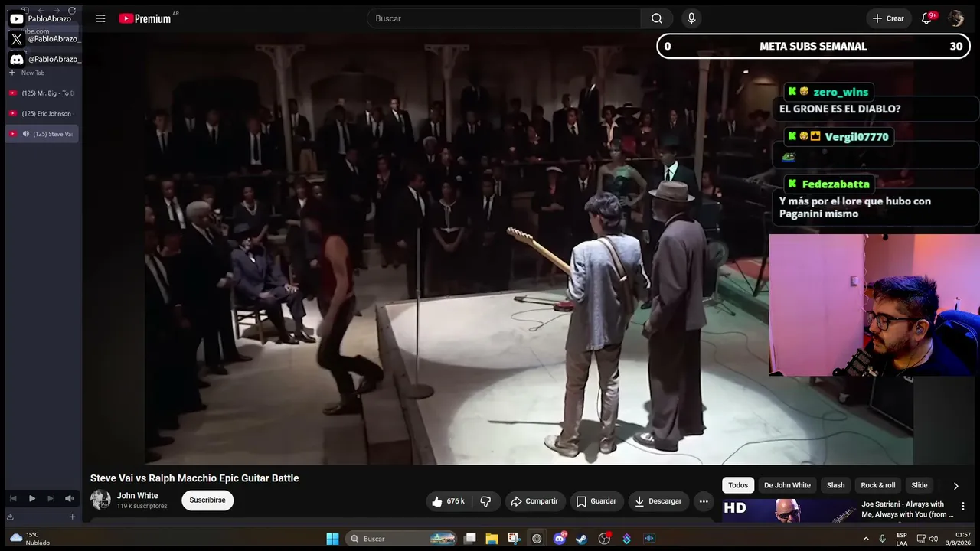Skip to next track in sidebar media controls

pyautogui.click(x=51, y=498)
